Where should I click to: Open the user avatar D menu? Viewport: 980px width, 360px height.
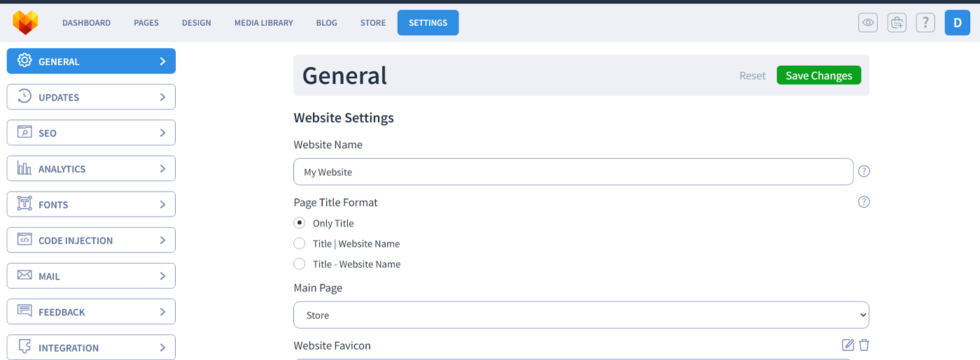click(x=957, y=22)
